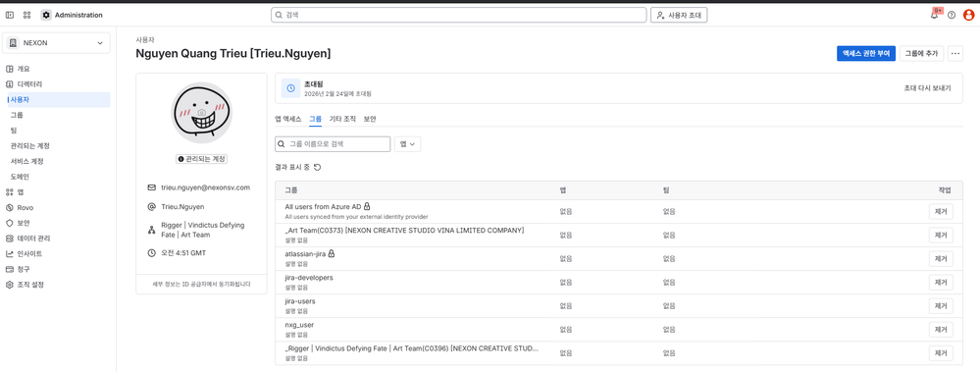Image resolution: width=980 pixels, height=372 pixels.
Task: Click the clock icon beside 오전 4:51 GMT
Action: tap(151, 253)
